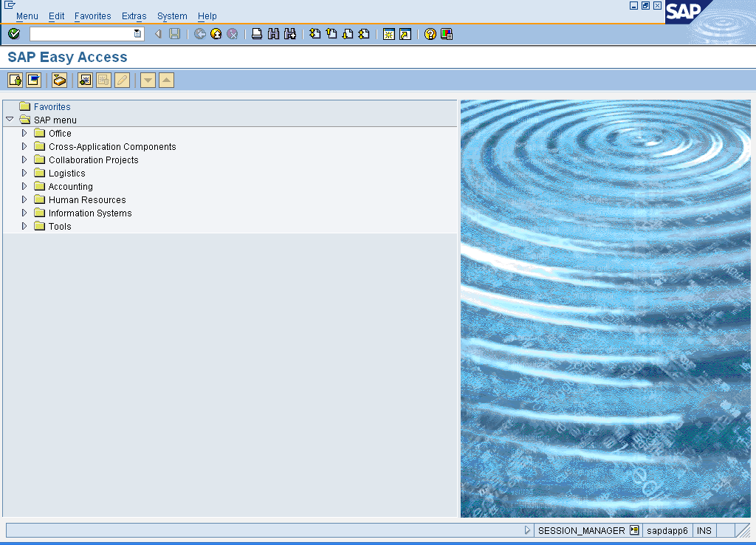Image resolution: width=756 pixels, height=545 pixels.
Task: Expand the Accounting folder node
Action: point(24,185)
